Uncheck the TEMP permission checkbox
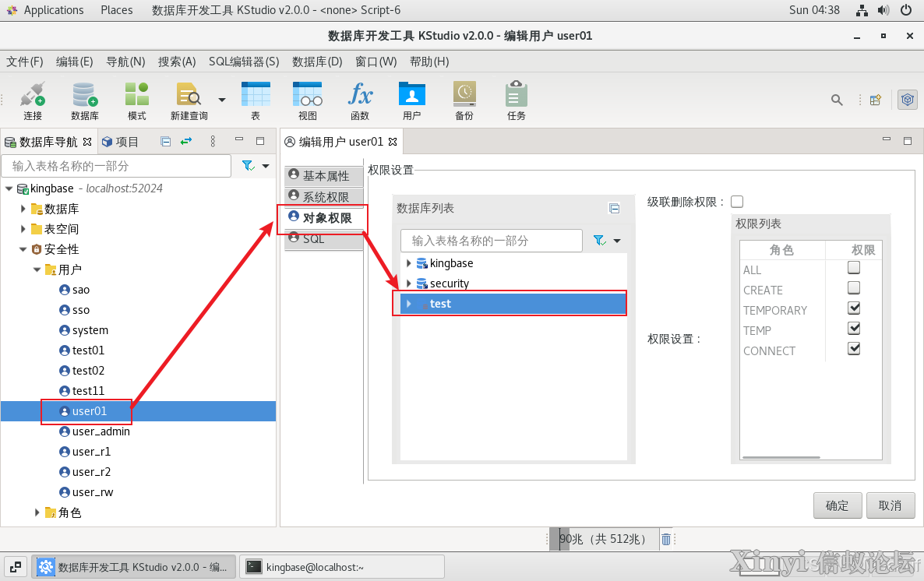 (853, 328)
